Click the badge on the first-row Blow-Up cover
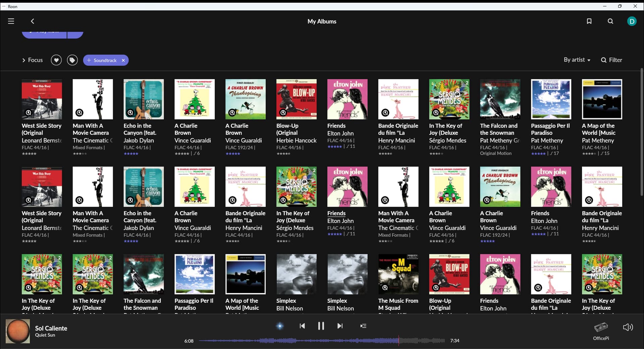 [x=283, y=113]
